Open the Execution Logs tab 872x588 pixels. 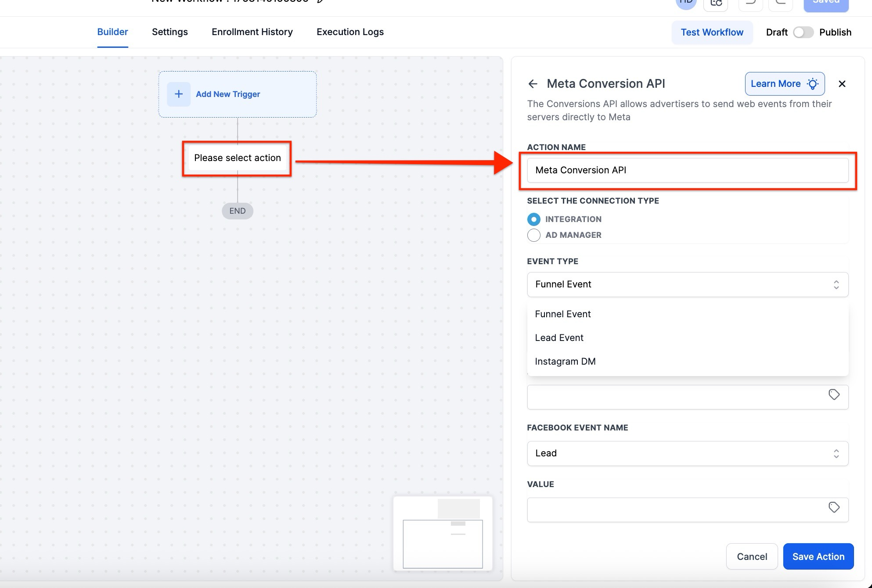pyautogui.click(x=350, y=32)
